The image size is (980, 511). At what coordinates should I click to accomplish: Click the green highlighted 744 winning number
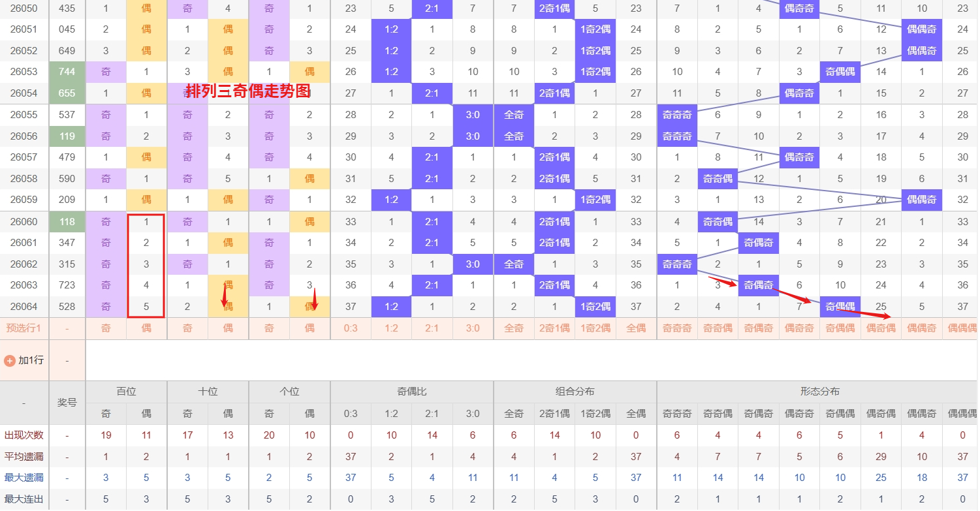(x=67, y=72)
